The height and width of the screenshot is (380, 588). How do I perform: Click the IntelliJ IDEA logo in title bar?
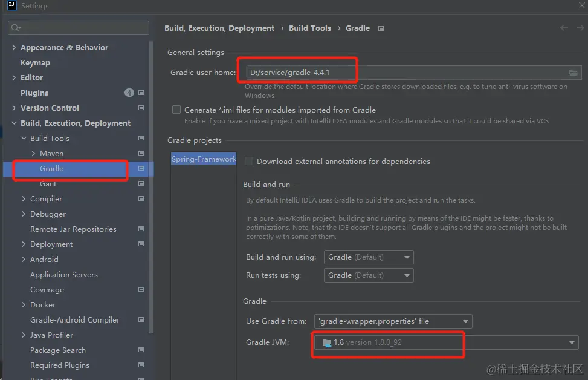(11, 5)
